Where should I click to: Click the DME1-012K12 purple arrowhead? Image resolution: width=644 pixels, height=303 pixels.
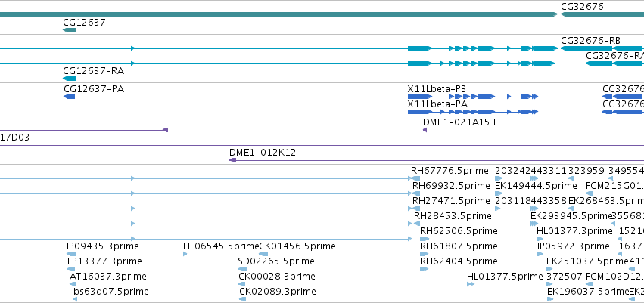(232, 160)
